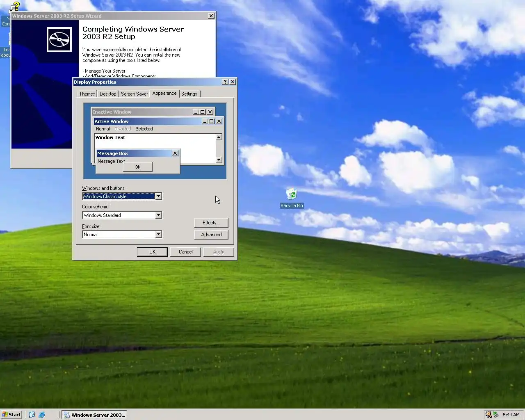Click the Setup Wizard title bar
Viewport: 525px width, 420px height.
point(113,16)
